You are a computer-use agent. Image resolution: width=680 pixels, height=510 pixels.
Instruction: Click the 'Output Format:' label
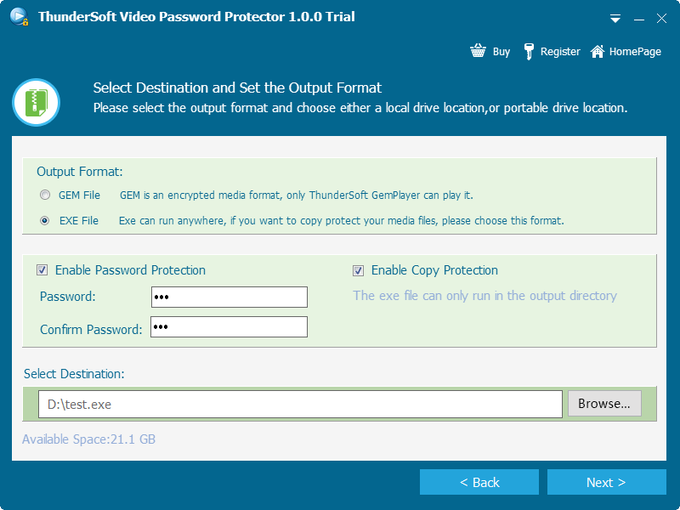pyautogui.click(x=80, y=172)
